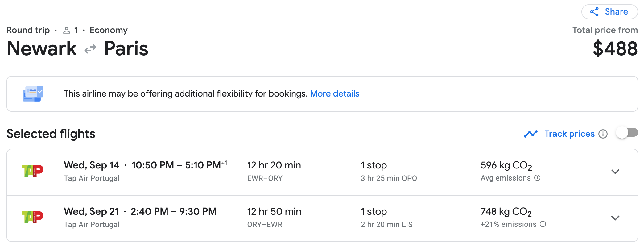This screenshot has width=644, height=245.
Task: Expand the Wed, Sep 21 flight details
Action: [x=615, y=218]
